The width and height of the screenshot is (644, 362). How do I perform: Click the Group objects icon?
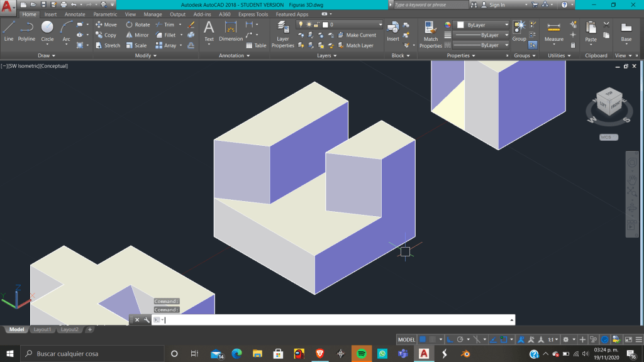click(519, 31)
